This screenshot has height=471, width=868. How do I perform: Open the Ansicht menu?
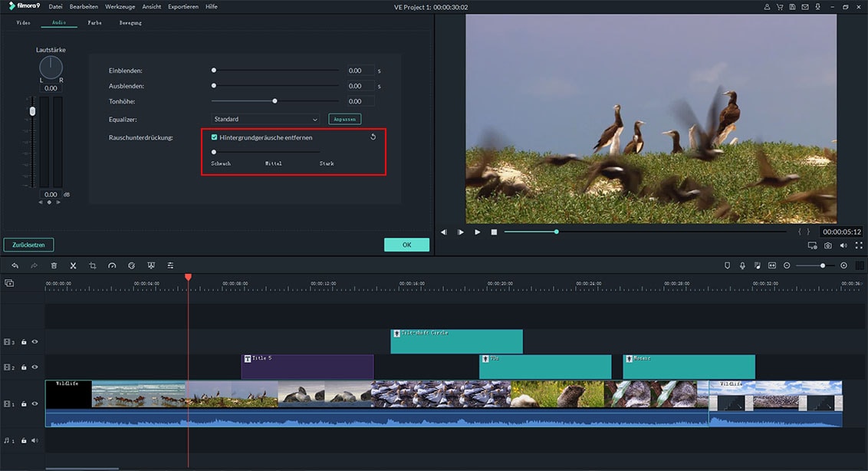tap(152, 7)
